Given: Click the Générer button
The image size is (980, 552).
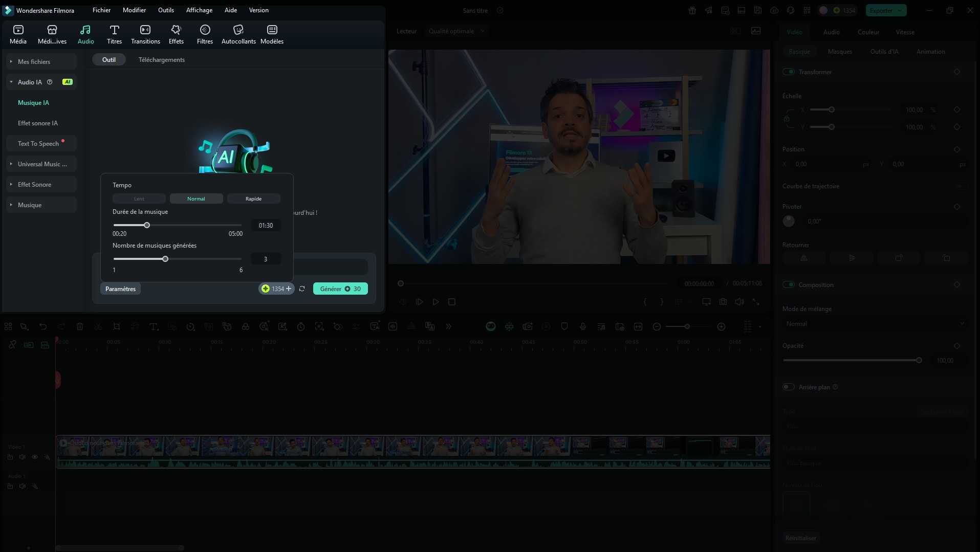Looking at the screenshot, I should 340,289.
